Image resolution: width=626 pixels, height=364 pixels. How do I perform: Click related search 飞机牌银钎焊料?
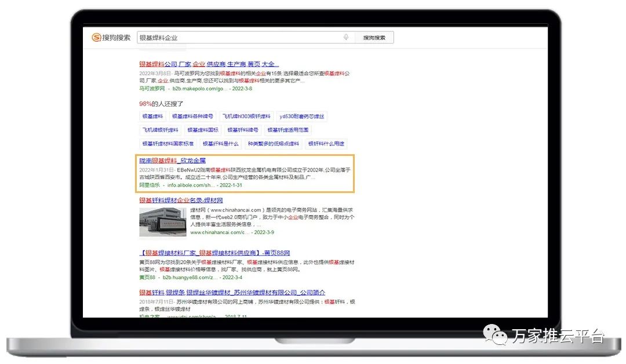coord(161,130)
